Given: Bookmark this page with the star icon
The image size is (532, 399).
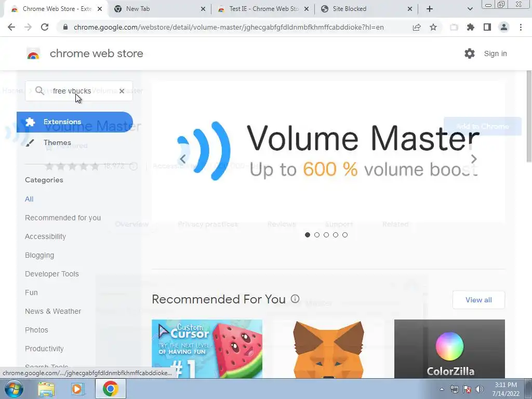Looking at the screenshot, I should [x=433, y=27].
